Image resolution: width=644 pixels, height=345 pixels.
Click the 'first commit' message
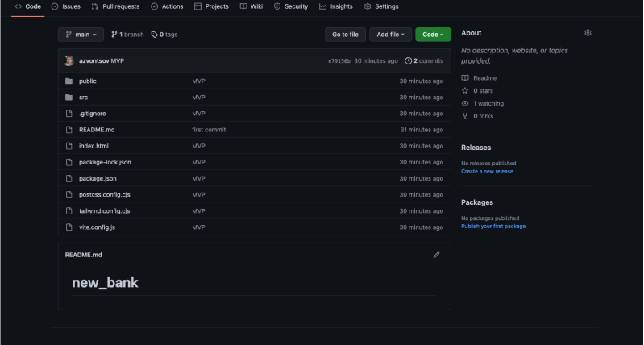pos(209,130)
